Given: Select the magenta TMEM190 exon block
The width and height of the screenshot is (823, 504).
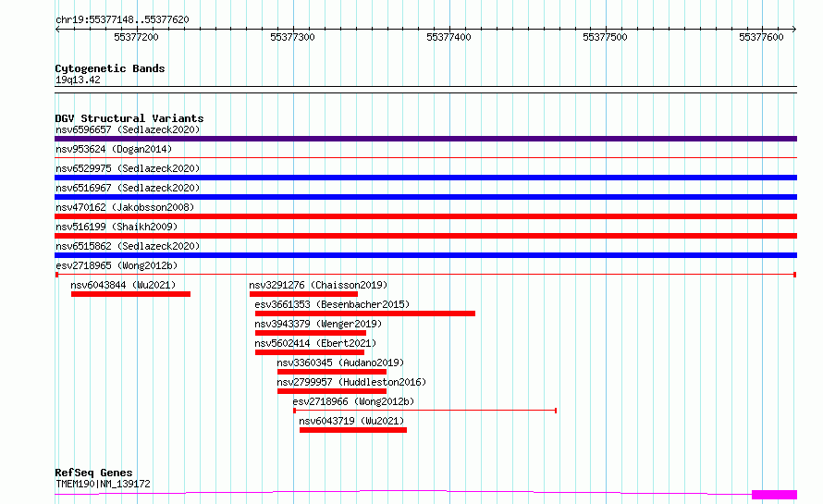Looking at the screenshot, I should [x=774, y=495].
